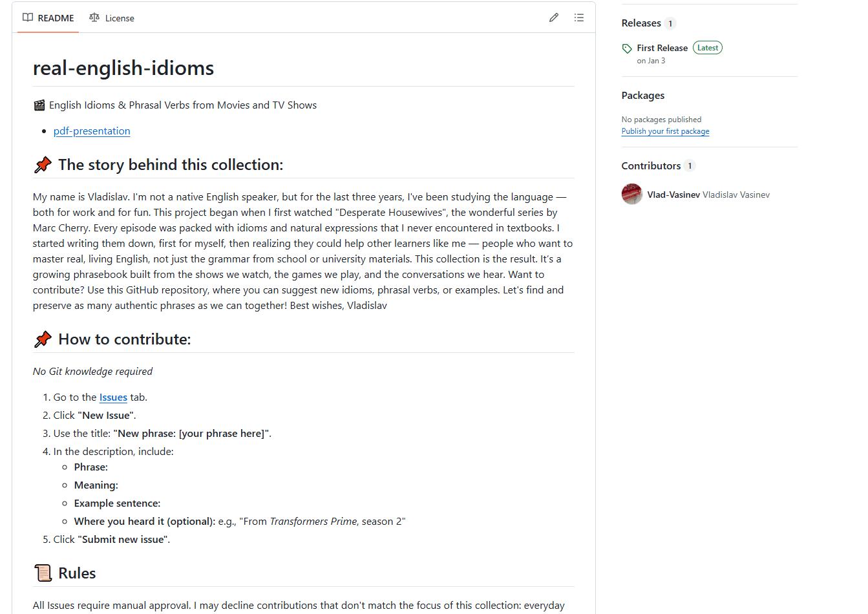Click the tag icon beside First Release
868x614 pixels.
627,48
